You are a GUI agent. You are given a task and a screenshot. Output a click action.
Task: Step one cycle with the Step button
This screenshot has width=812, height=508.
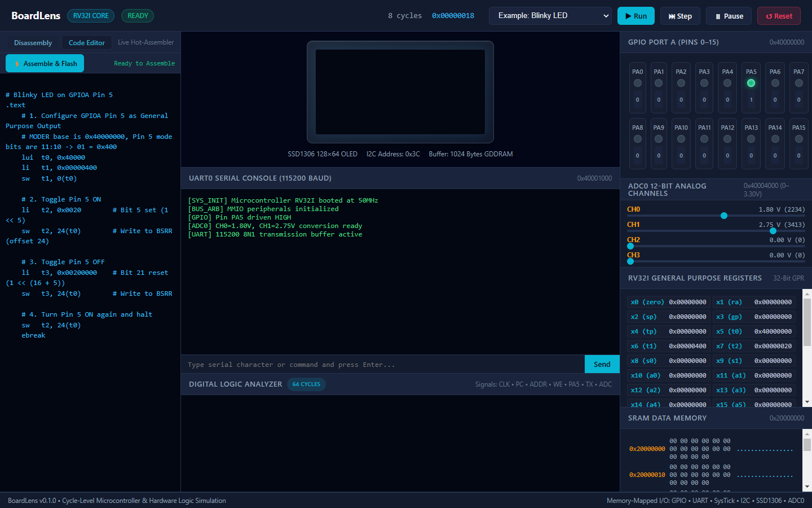[680, 16]
